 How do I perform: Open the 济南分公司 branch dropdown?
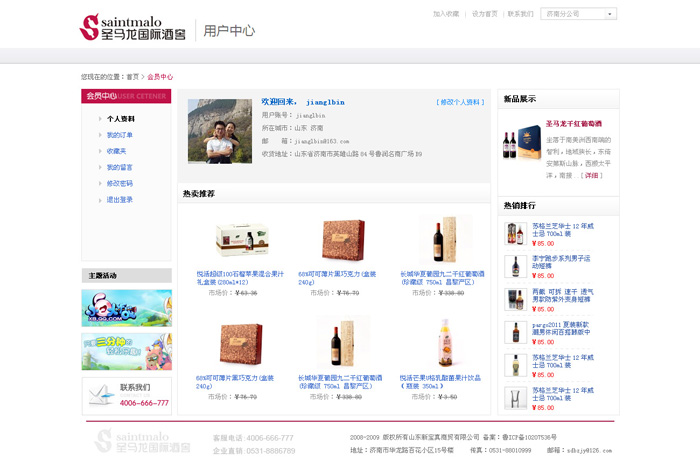580,14
